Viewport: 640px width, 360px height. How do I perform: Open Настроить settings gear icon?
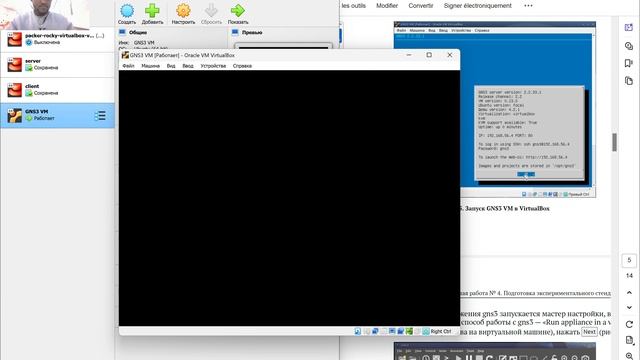point(183,14)
